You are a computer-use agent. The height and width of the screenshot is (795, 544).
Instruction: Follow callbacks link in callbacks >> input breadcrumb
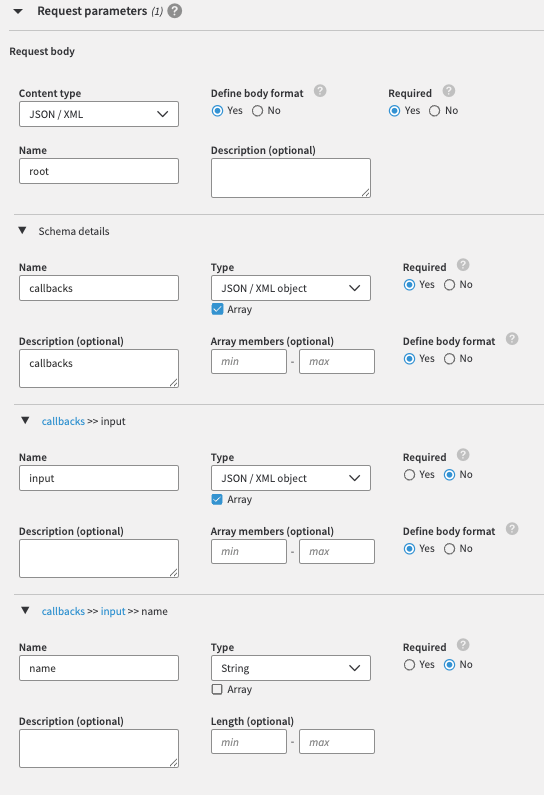click(x=63, y=421)
